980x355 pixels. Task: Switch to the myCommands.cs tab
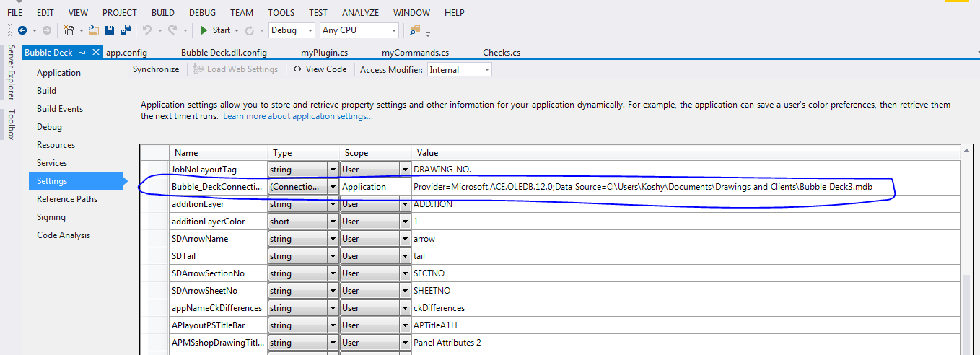(x=415, y=53)
